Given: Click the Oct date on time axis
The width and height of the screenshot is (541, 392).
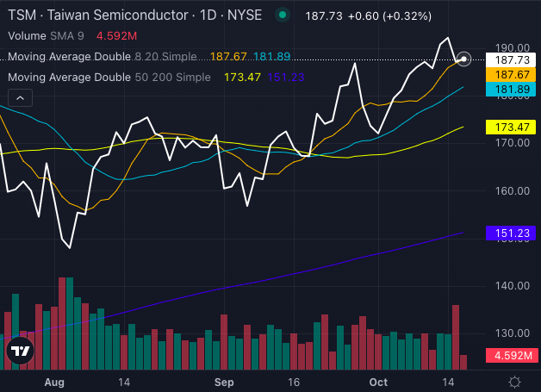Looking at the screenshot, I should click(x=378, y=382).
